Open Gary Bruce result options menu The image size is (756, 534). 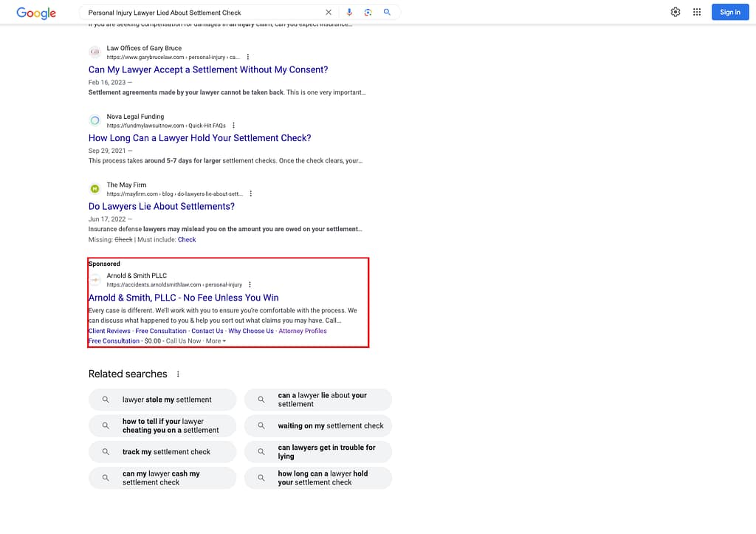coord(248,57)
